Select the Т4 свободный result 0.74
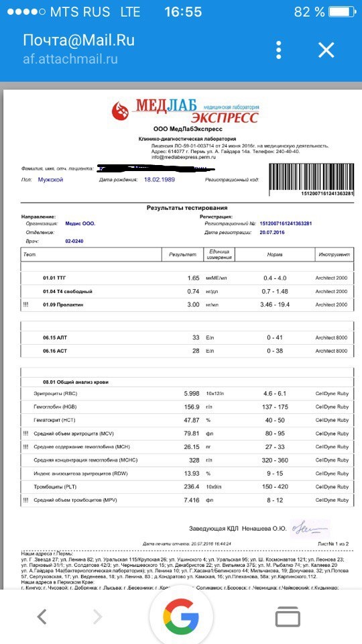The height and width of the screenshot is (644, 362). tap(193, 291)
